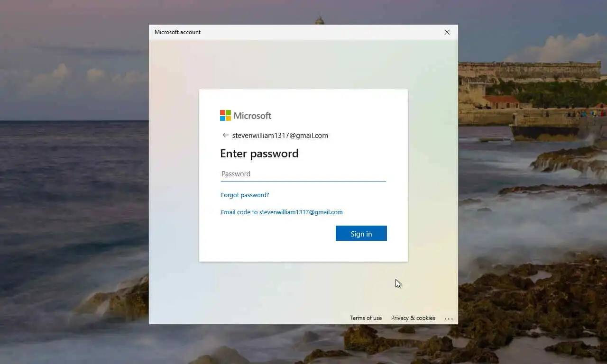607x364 pixels.
Task: Click the ocean area left of the dialog
Action: pyautogui.click(x=71, y=190)
